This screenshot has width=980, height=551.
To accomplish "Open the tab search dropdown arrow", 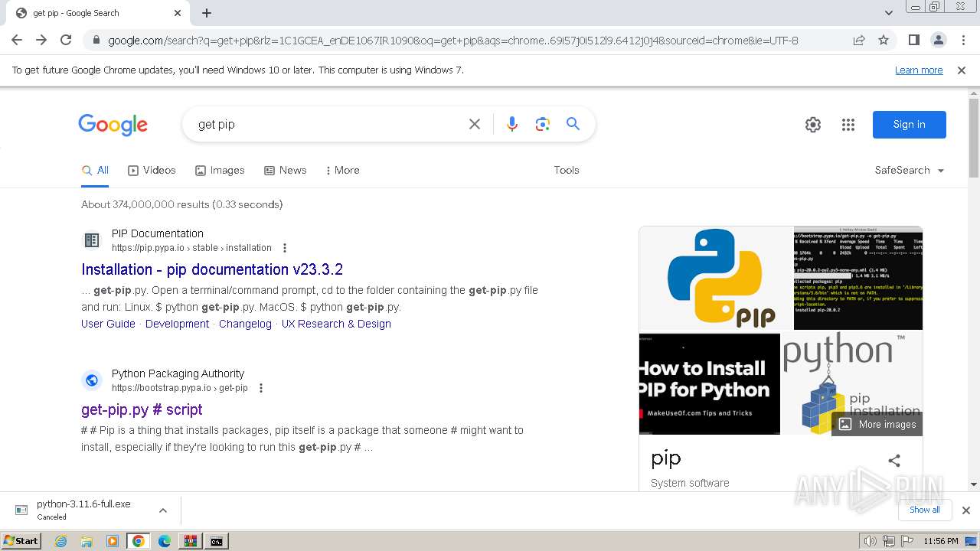I will point(889,13).
